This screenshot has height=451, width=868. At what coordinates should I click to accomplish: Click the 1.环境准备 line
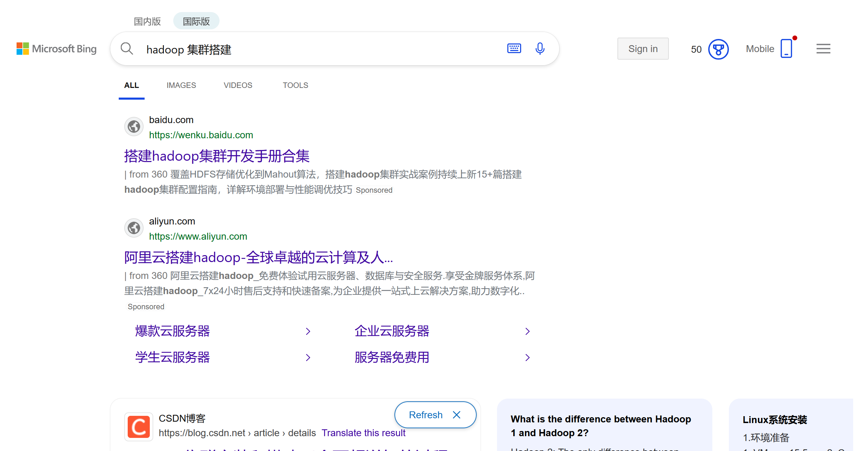pos(766,438)
